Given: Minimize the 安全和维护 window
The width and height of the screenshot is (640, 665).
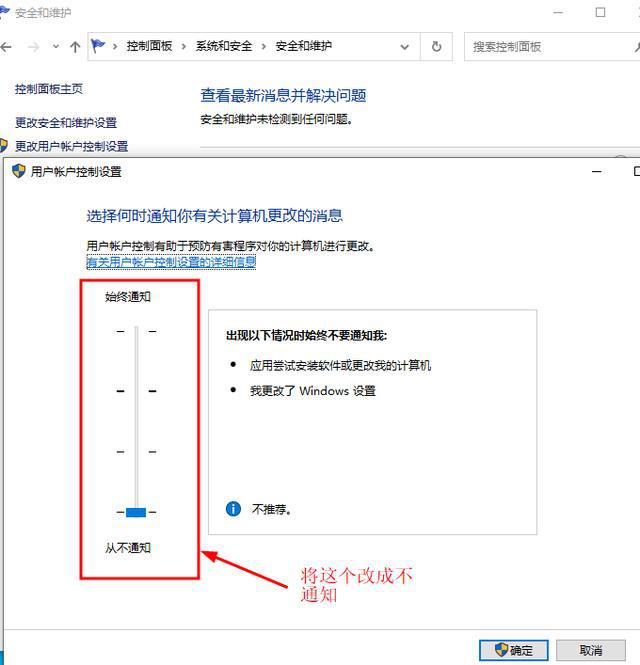Looking at the screenshot, I should pos(555,13).
